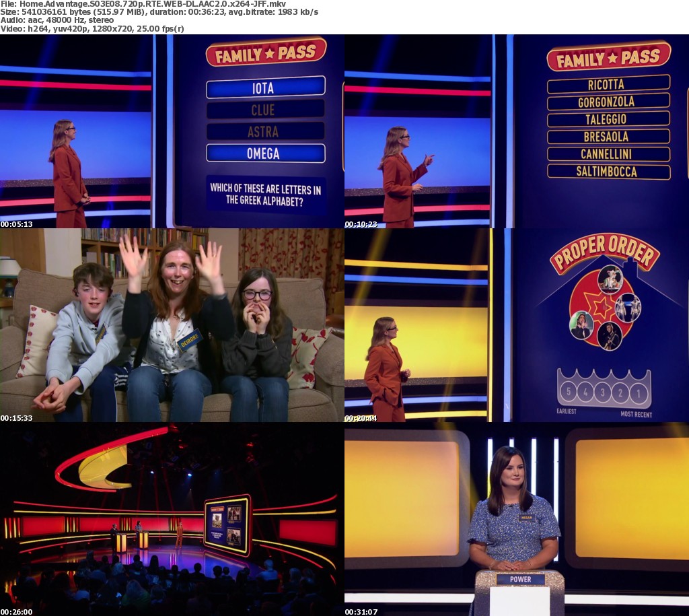Select the top circular photo in Proper Order
The width and height of the screenshot is (689, 616).
pyautogui.click(x=610, y=279)
